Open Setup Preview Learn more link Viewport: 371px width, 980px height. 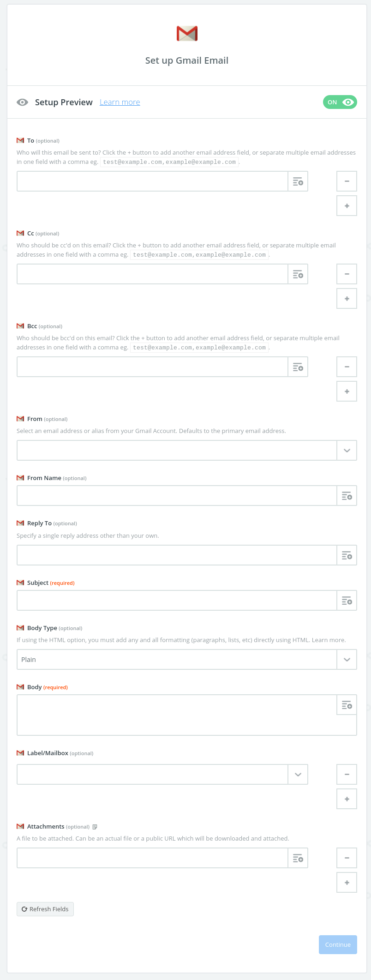click(120, 102)
